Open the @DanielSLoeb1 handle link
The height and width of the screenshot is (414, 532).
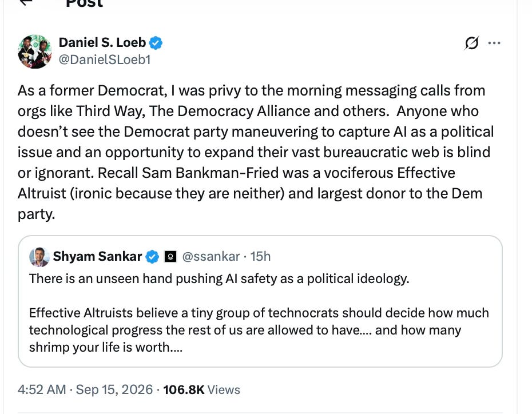tap(105, 59)
